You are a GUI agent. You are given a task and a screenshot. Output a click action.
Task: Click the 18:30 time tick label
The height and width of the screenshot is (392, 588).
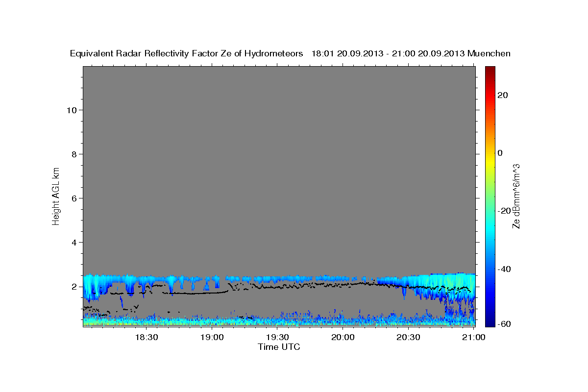(x=147, y=338)
